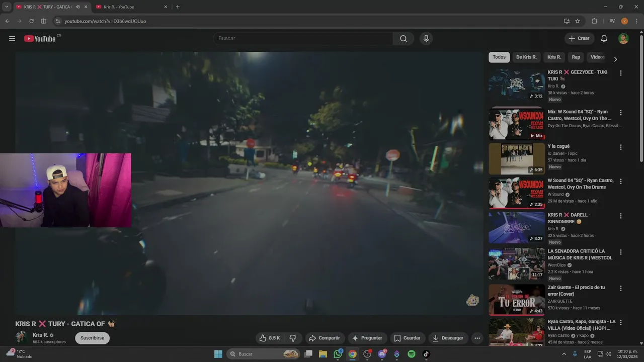Open the tab search dropdown arrow
Viewport: 644px width, 362px height.
(7, 7)
